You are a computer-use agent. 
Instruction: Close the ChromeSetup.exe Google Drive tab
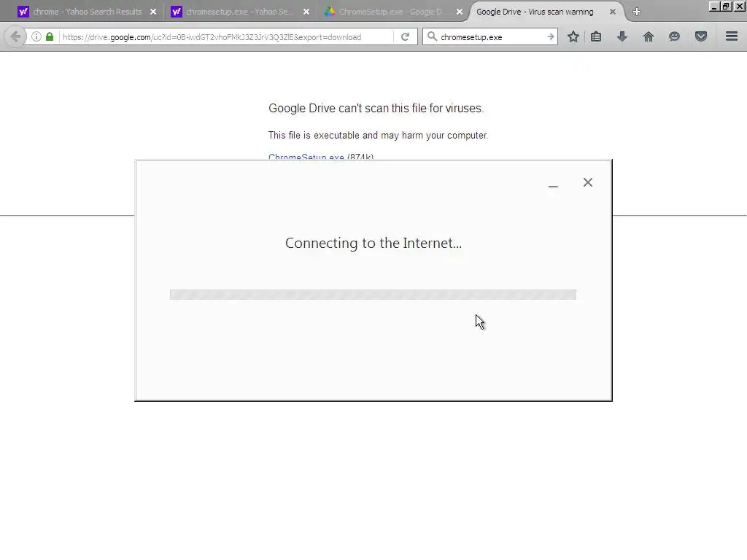(x=460, y=12)
